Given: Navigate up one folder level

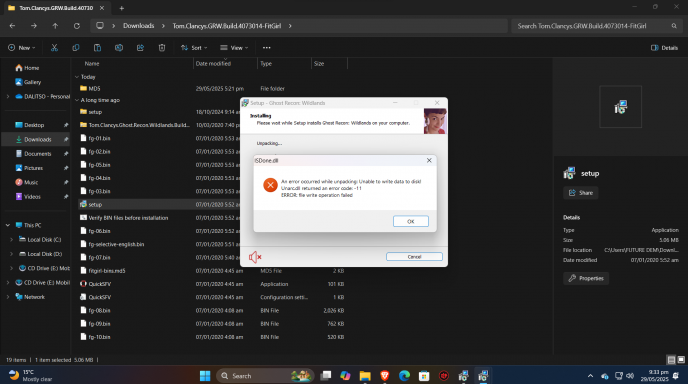Looking at the screenshot, I should click(x=55, y=26).
